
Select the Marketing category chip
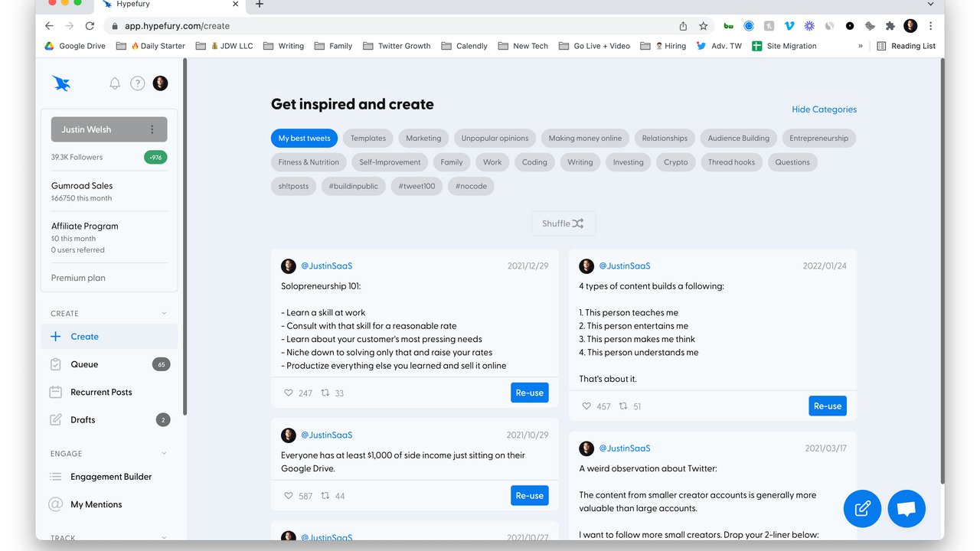[423, 139]
